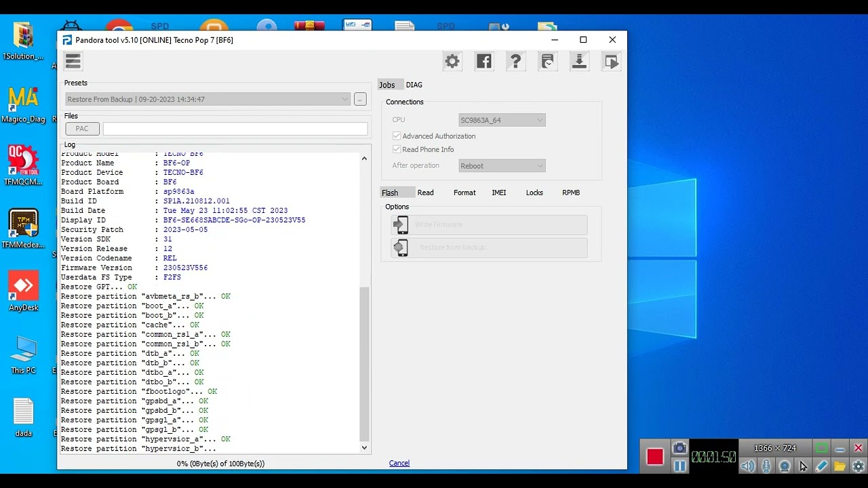Click the PAC file button

[x=82, y=129]
